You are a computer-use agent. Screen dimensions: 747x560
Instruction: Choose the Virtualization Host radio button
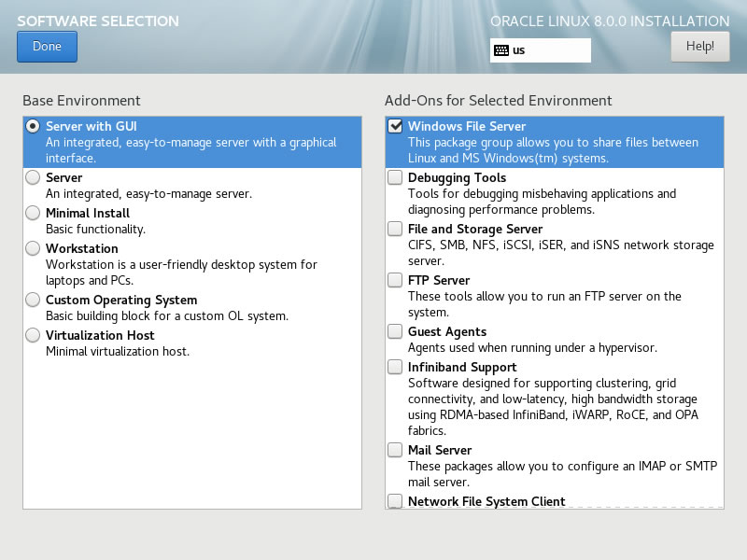click(x=33, y=335)
